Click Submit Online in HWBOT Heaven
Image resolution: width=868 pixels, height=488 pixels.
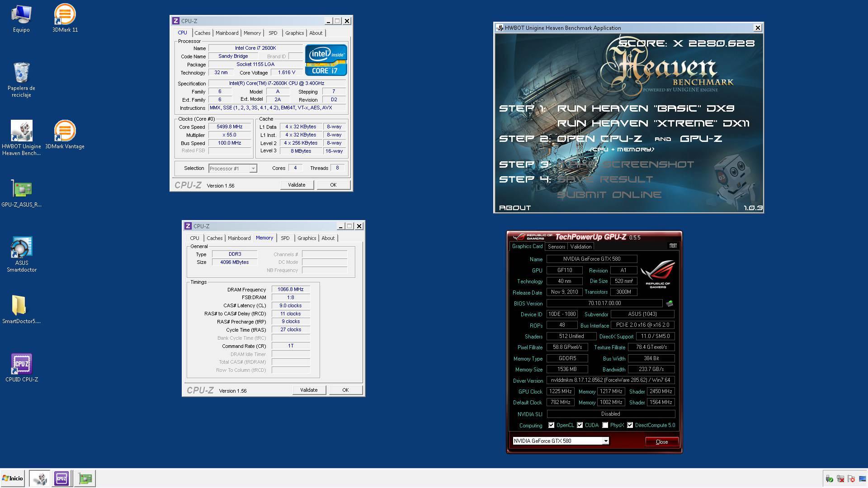[609, 195]
